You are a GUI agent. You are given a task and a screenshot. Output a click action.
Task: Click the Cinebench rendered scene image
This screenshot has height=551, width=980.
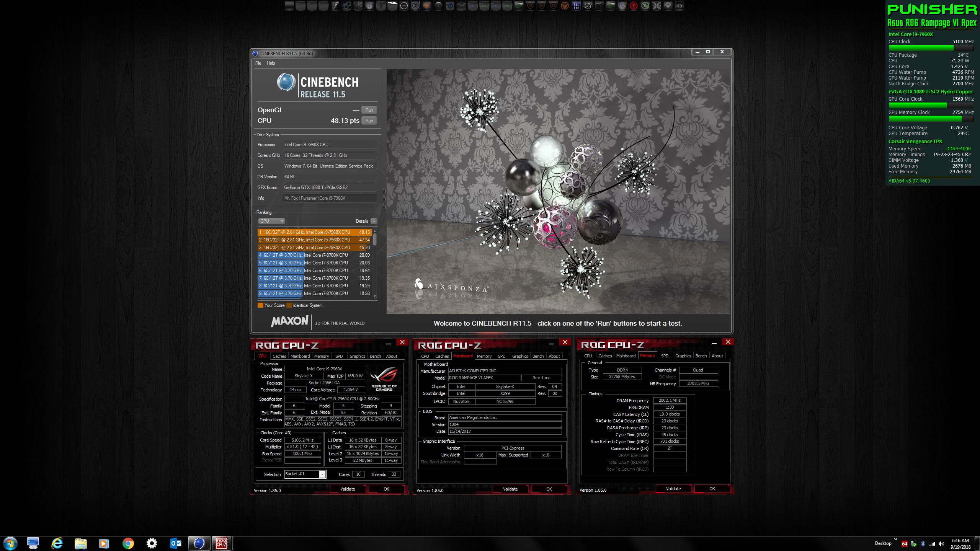coord(558,191)
